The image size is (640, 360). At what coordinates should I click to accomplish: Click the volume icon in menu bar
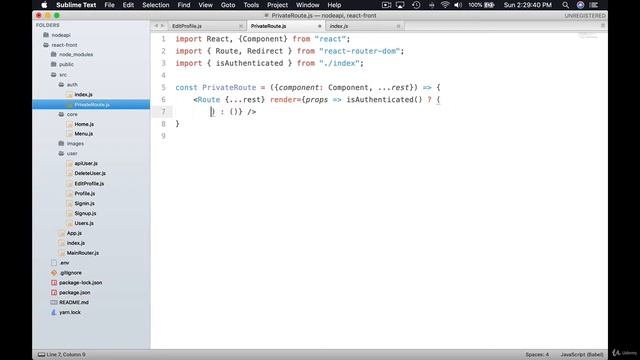pyautogui.click(x=458, y=5)
